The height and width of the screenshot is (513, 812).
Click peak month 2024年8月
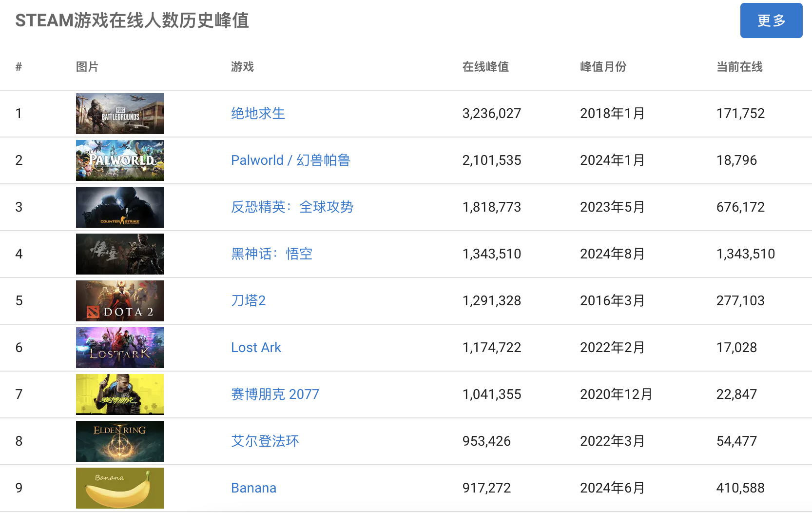tap(612, 254)
